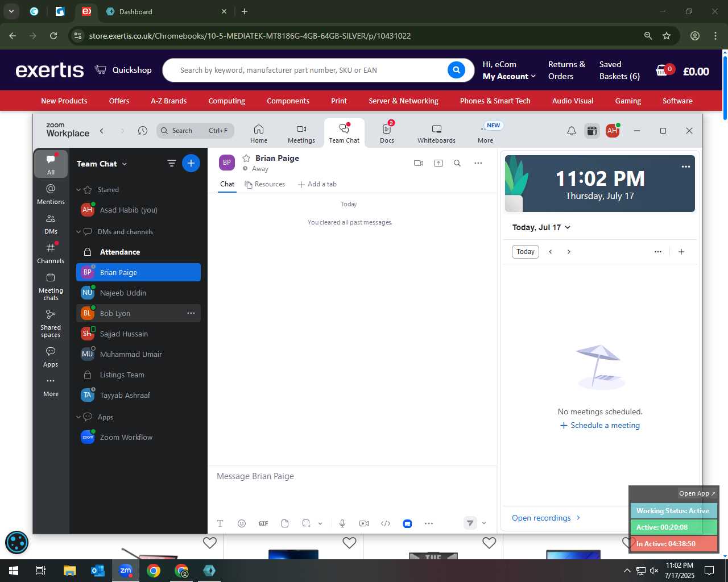Screen dimensions: 728x582
Task: Open the More menu in Zoom top bar
Action: tap(486, 134)
